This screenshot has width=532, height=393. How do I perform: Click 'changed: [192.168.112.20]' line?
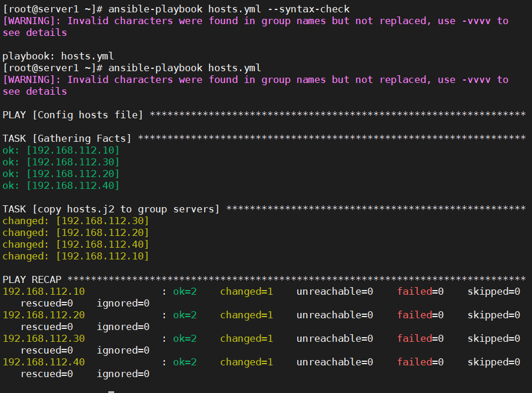(76, 232)
